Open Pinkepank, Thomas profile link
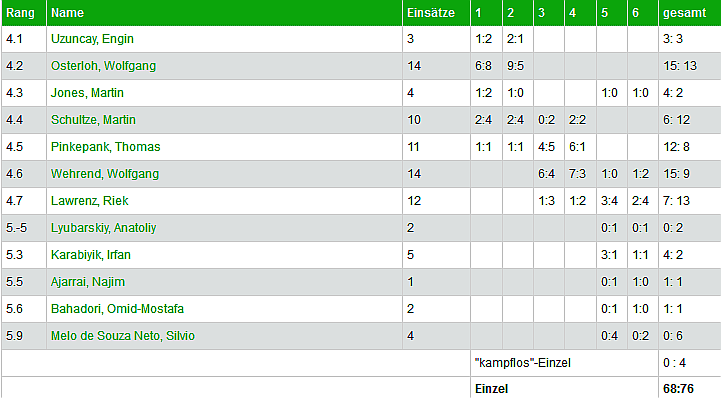 [x=106, y=147]
